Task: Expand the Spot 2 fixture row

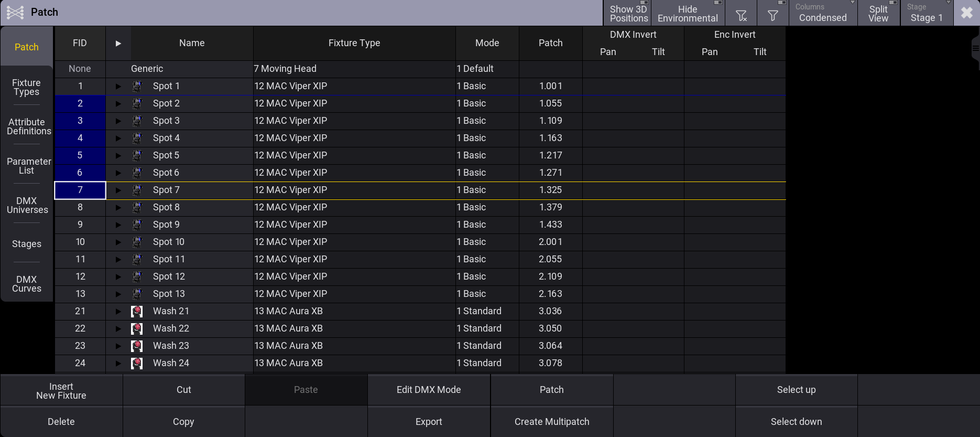Action: [x=118, y=103]
